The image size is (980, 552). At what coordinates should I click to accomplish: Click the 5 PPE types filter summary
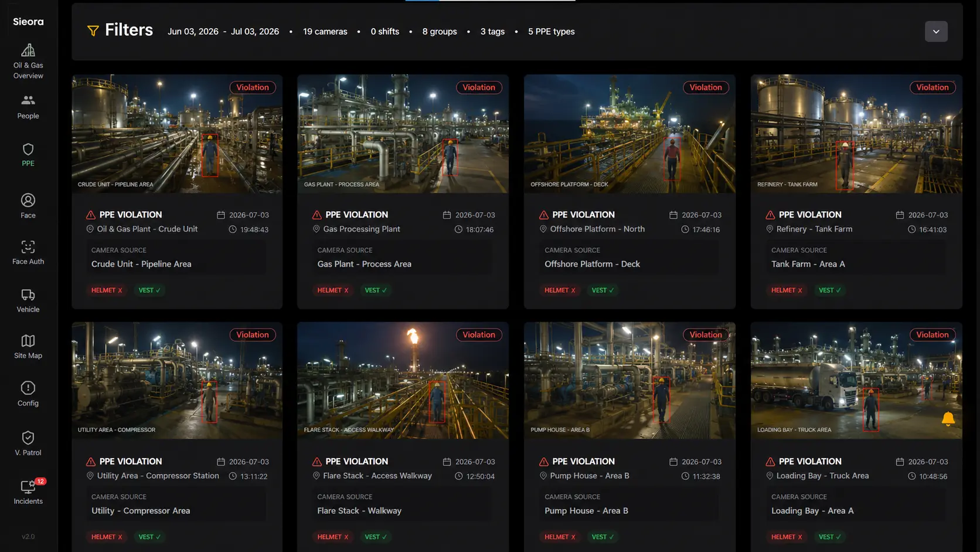coord(552,32)
